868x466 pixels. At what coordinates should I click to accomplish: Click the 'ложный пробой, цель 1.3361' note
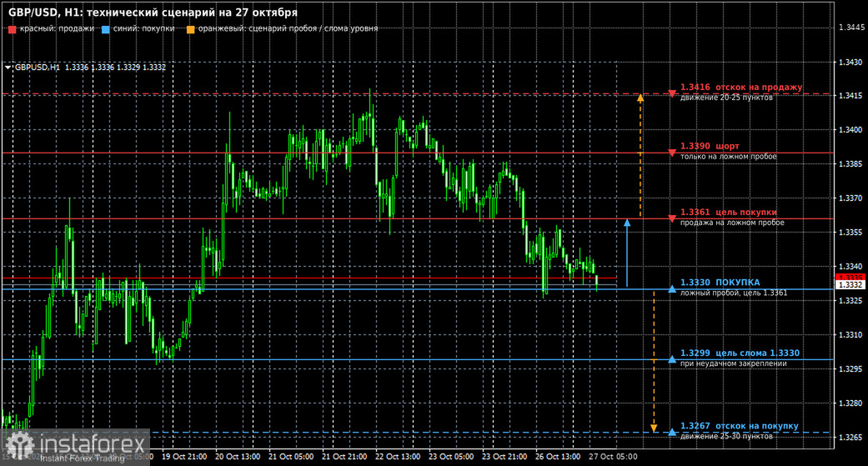coord(734,293)
